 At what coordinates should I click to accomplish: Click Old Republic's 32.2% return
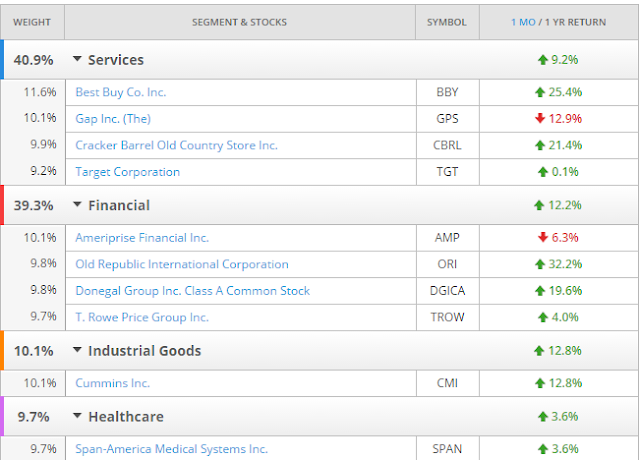[x=558, y=264]
